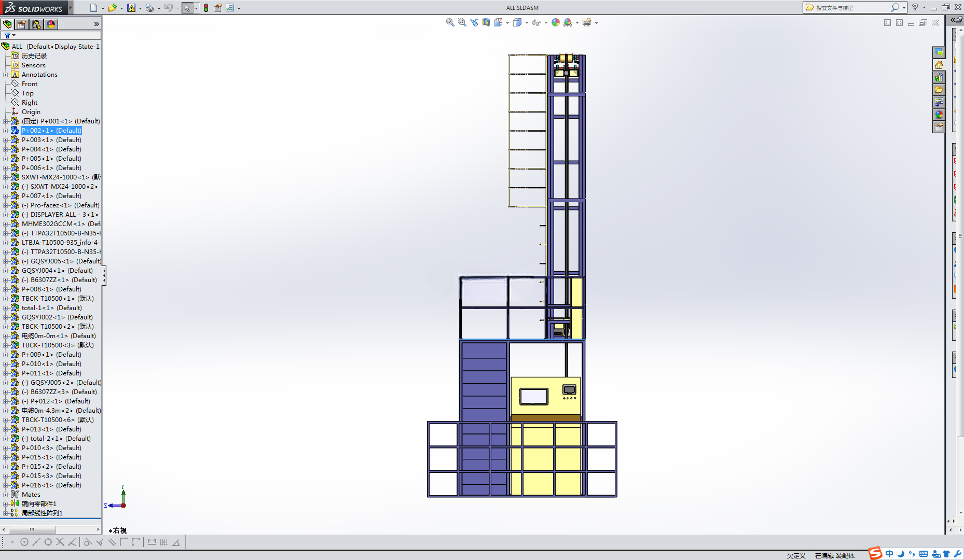The height and width of the screenshot is (560, 964).
Task: Open File Properties icon in top toolbar
Action: click(218, 8)
